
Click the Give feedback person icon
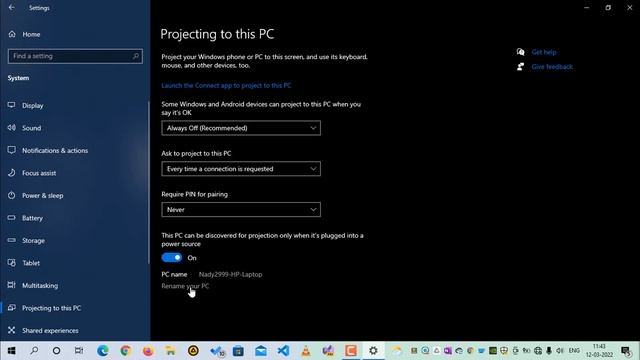[x=520, y=67]
